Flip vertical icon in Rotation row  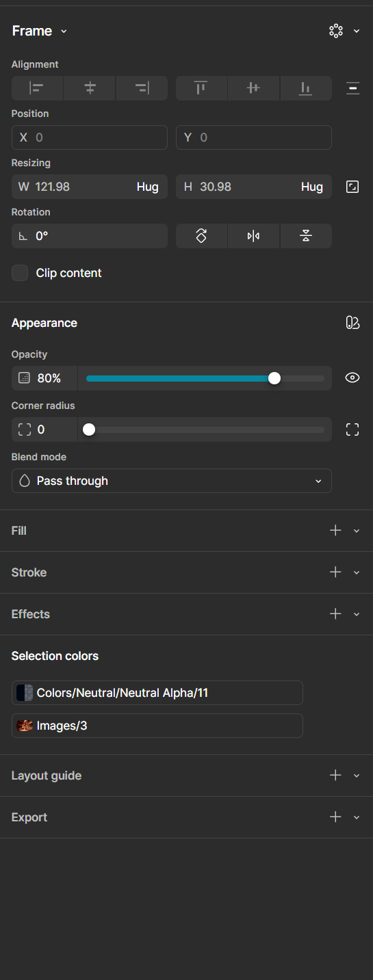[x=306, y=236]
